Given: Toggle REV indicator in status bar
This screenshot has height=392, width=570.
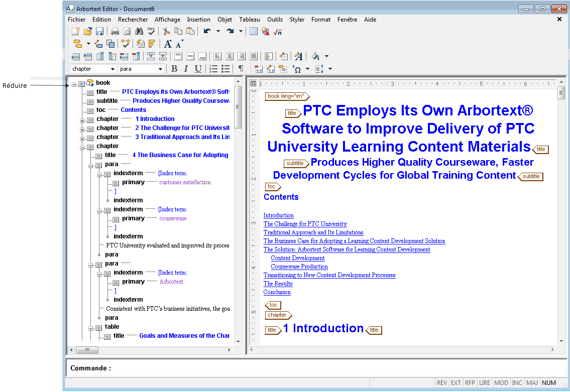Looking at the screenshot, I should click(441, 383).
